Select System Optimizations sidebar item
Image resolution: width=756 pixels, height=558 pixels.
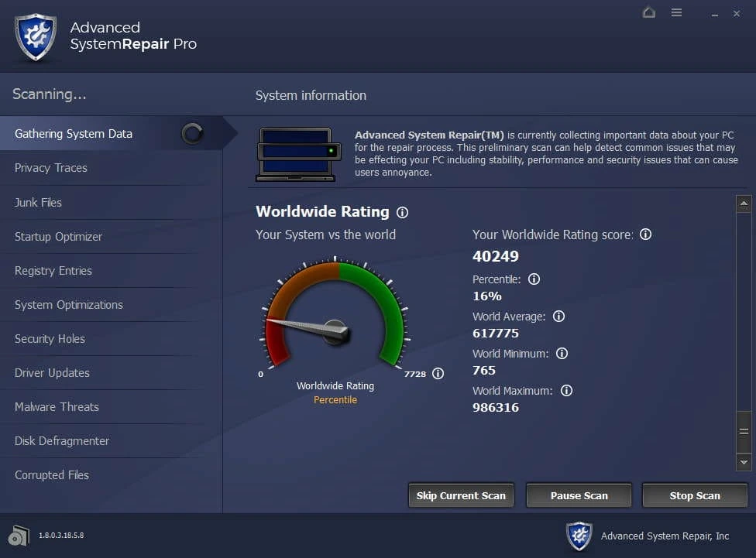(112, 304)
